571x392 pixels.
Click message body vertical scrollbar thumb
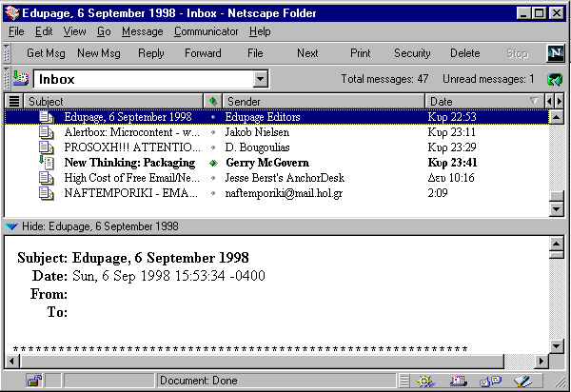pyautogui.click(x=557, y=254)
